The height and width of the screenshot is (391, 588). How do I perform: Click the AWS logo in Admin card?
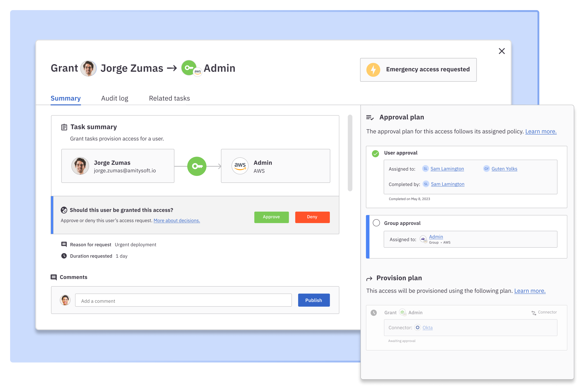240,166
